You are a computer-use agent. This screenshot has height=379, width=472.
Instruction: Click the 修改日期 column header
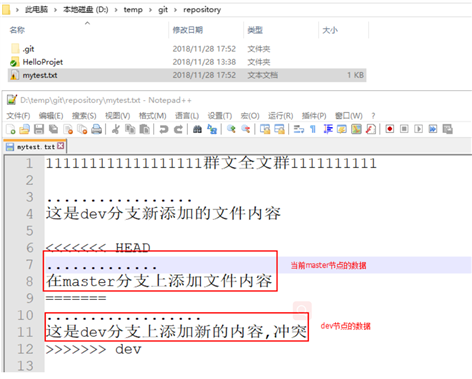pos(188,30)
